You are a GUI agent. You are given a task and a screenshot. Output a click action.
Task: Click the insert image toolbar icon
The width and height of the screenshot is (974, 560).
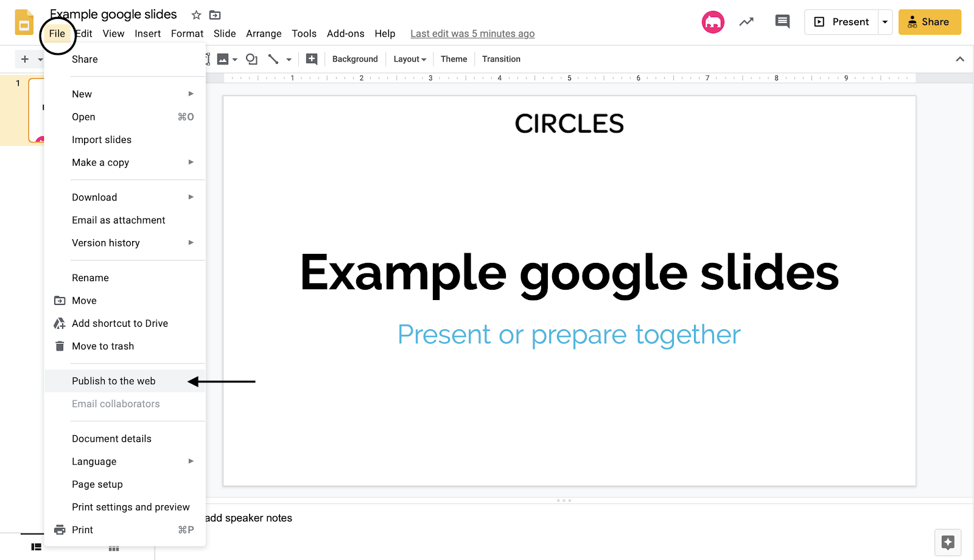223,59
